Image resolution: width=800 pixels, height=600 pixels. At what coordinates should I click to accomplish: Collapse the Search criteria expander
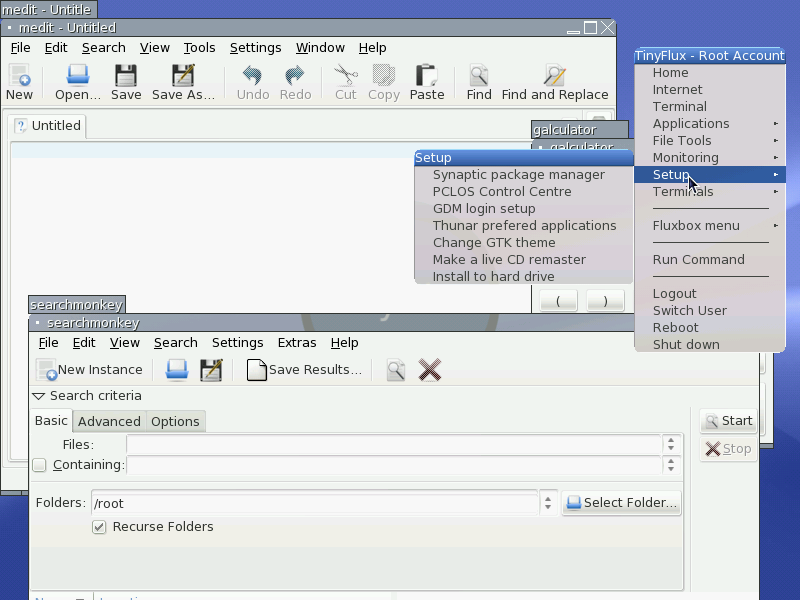click(39, 396)
